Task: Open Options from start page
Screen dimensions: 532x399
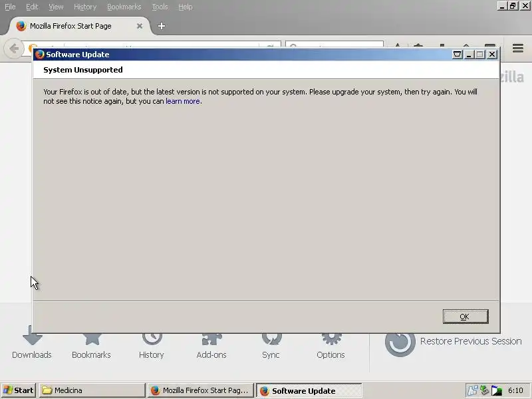Action: pos(331,344)
